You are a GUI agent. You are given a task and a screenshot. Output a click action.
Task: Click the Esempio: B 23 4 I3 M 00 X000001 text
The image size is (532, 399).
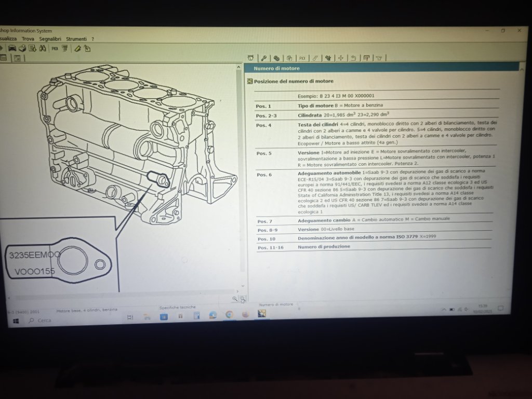click(x=336, y=96)
